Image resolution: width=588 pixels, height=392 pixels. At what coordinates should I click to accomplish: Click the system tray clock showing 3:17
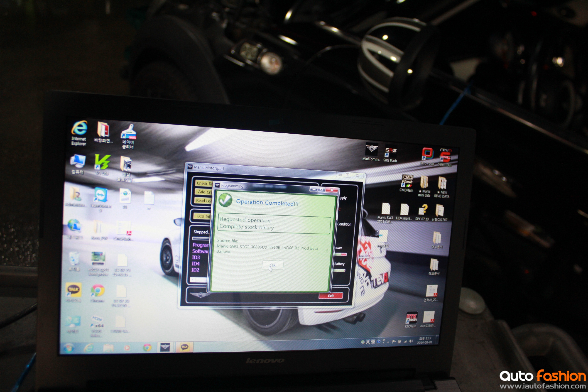pyautogui.click(x=425, y=341)
